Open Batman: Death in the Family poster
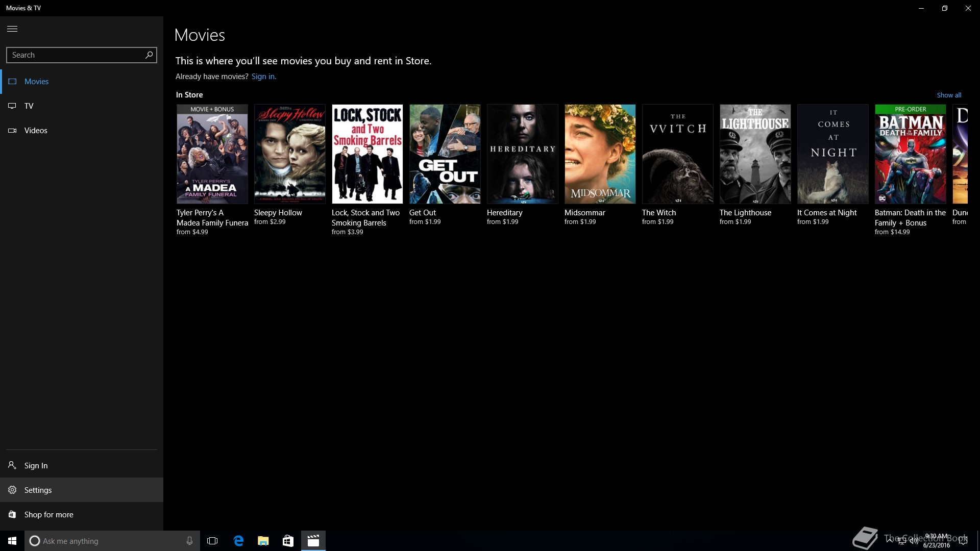Screen dimensions: 980x551 coord(911,154)
